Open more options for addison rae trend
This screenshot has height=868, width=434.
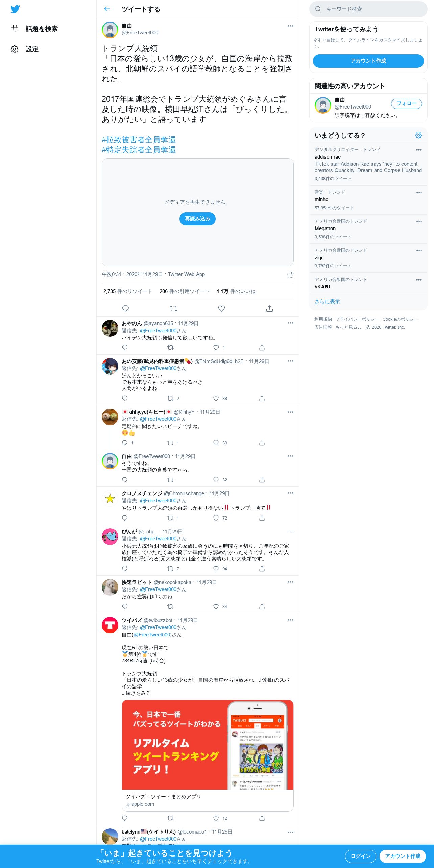click(419, 150)
